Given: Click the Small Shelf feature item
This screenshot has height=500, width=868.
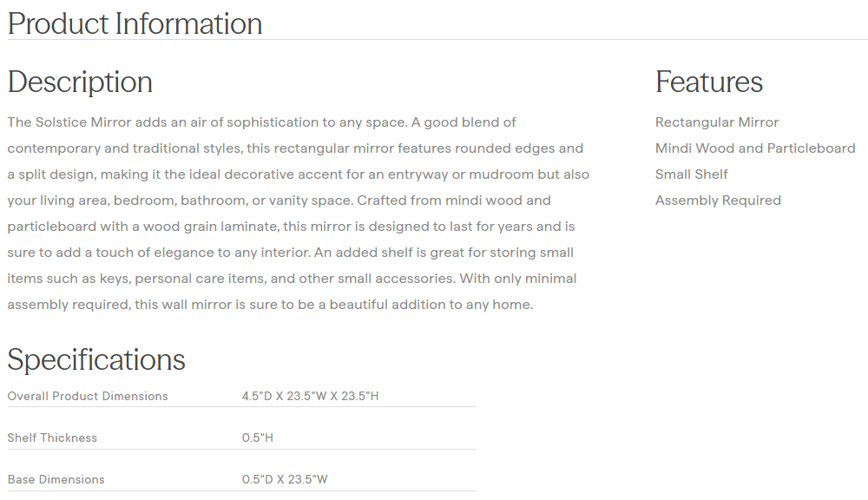Looking at the screenshot, I should coord(691,174).
